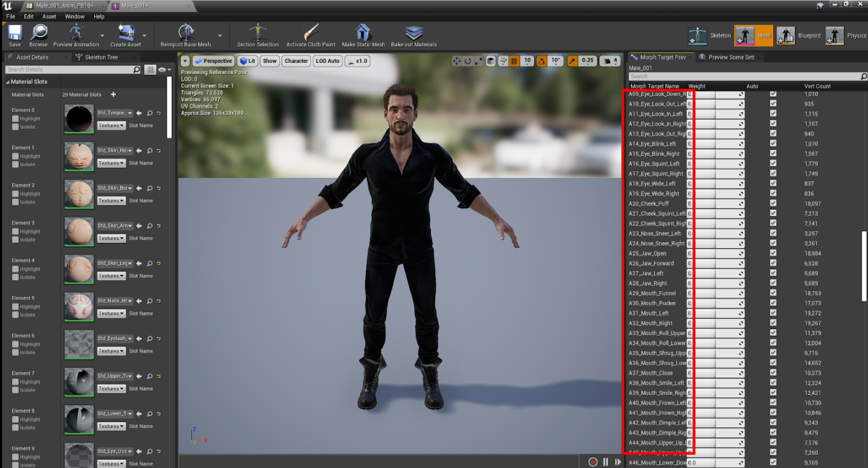The width and height of the screenshot is (868, 468).
Task: Toggle scale snapping icon in viewport
Action: point(572,61)
